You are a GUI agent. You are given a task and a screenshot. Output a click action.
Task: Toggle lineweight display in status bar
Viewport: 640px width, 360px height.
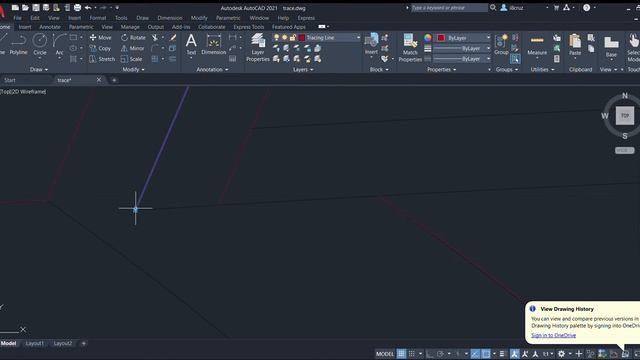pos(502,353)
